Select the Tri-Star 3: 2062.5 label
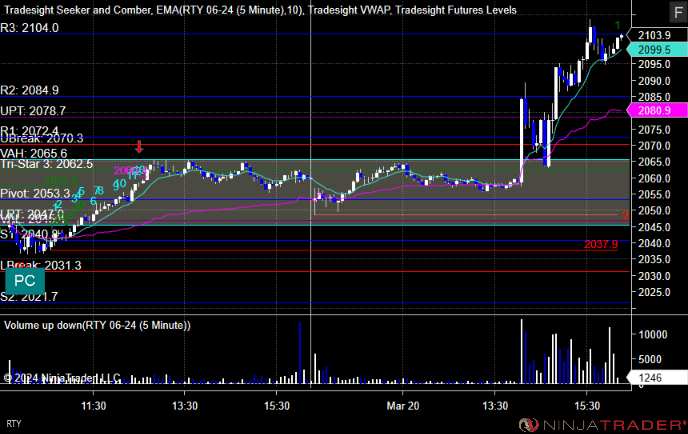 click(47, 164)
